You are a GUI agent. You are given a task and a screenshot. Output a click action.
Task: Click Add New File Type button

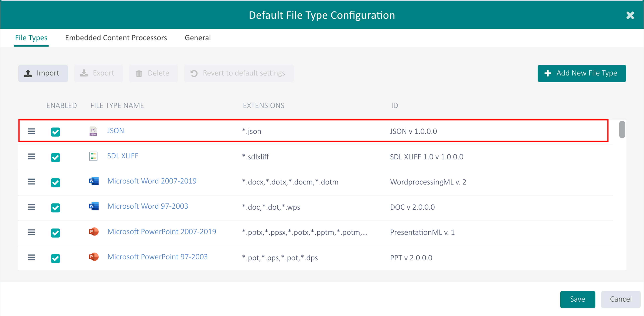coord(582,73)
